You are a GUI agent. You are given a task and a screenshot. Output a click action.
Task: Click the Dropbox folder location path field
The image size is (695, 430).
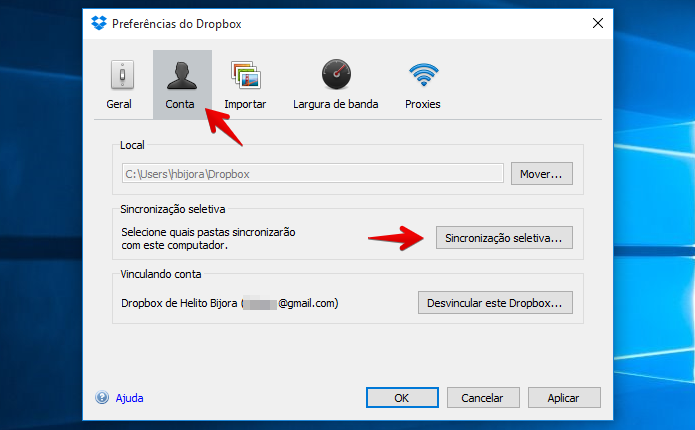coord(312,173)
